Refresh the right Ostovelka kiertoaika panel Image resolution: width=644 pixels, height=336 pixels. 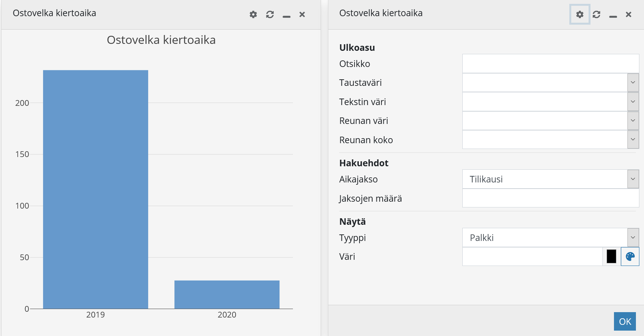596,15
